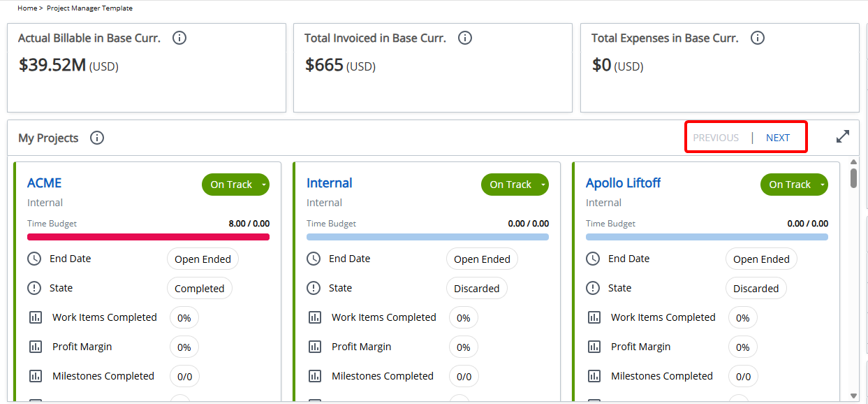Image resolution: width=868 pixels, height=404 pixels.
Task: Click Work Items Completed icon in ACME card
Action: 36,317
